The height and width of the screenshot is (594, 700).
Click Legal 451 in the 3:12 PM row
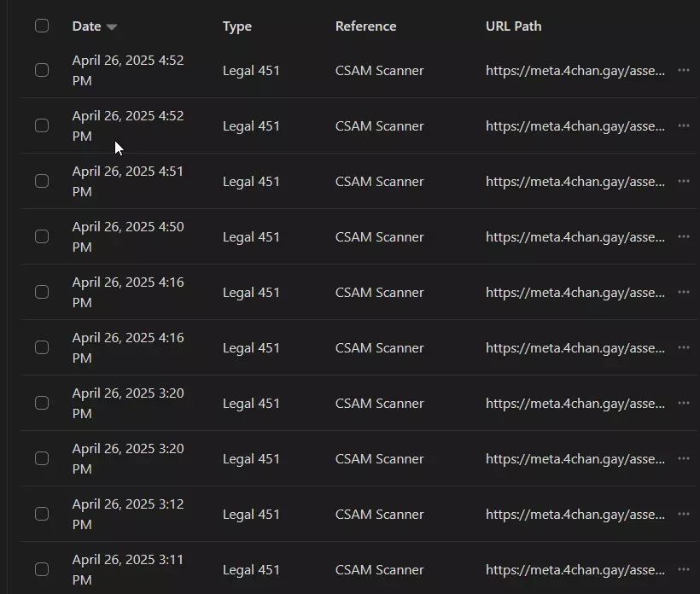click(x=251, y=515)
